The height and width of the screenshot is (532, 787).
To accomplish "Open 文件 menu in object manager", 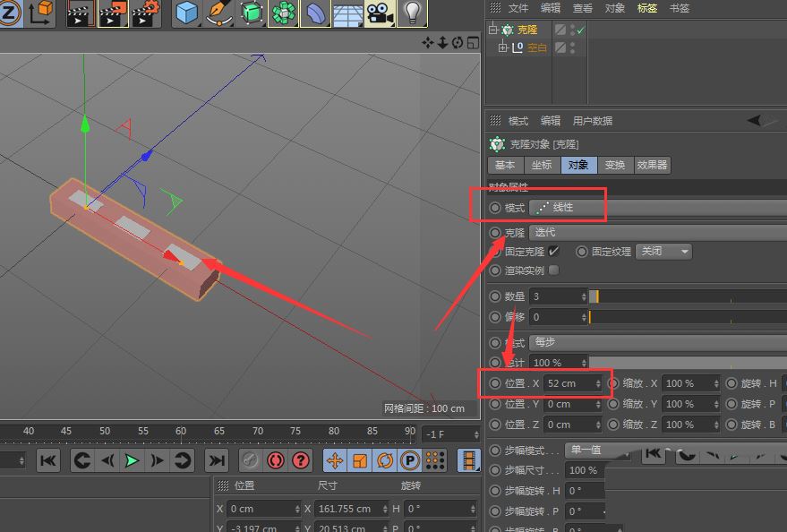I will point(518,8).
